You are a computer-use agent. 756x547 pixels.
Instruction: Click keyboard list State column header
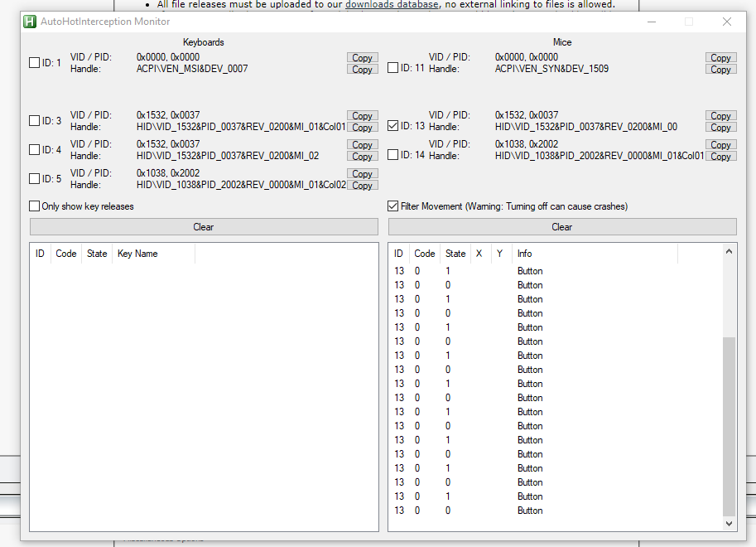tap(97, 254)
